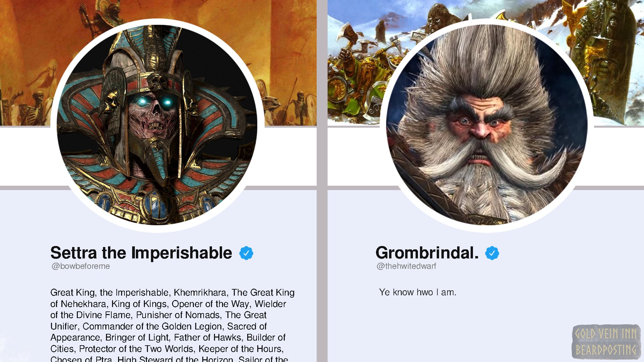644x362 pixels.
Task: Open Grombrindal's bearded profile picture
Action: (x=487, y=125)
